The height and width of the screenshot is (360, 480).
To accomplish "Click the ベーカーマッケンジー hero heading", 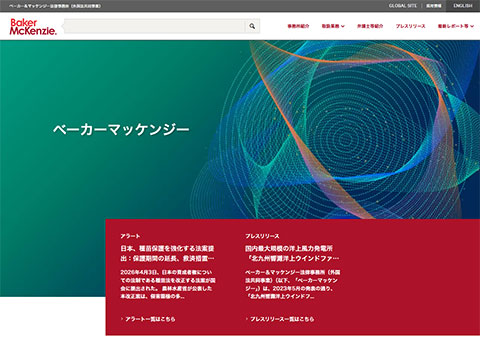I will coord(121,129).
